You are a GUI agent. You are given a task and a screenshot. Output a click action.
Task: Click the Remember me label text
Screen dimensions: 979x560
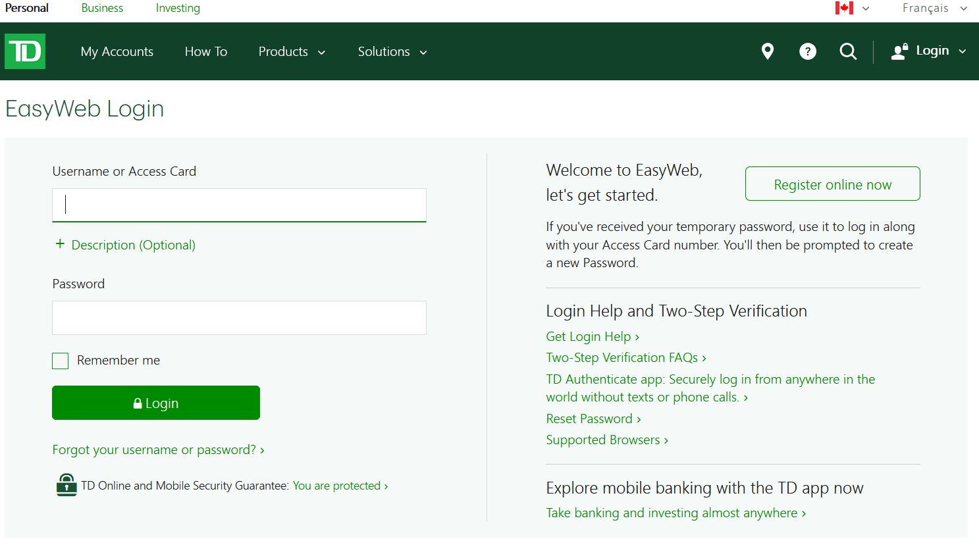tap(119, 360)
